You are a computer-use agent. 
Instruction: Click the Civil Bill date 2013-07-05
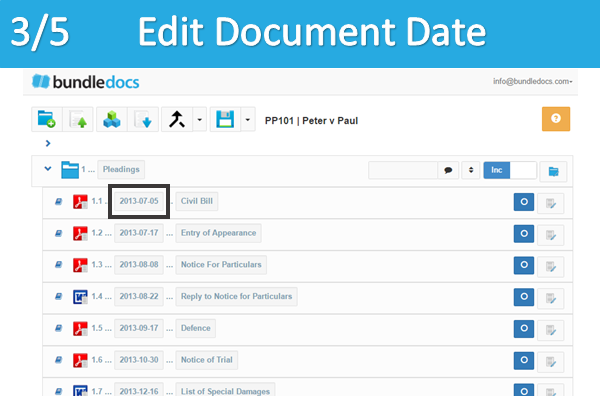point(139,201)
